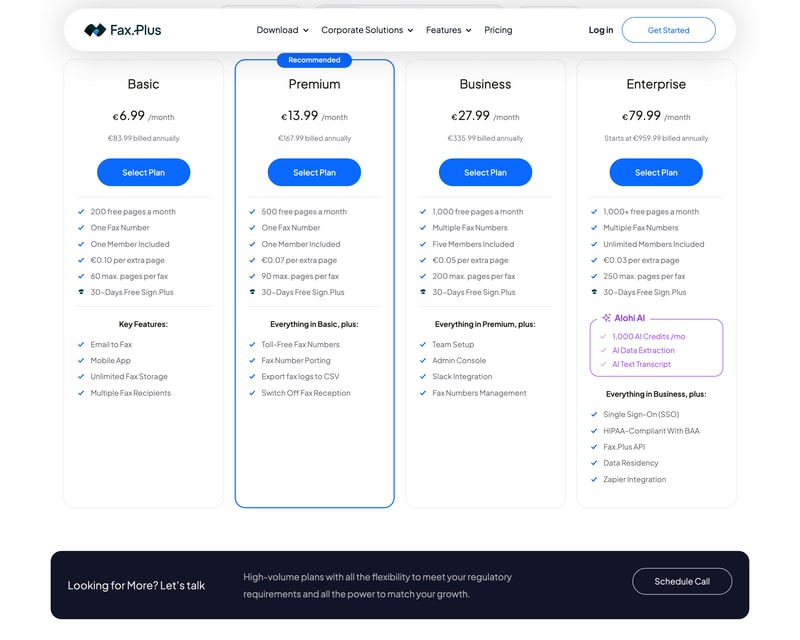800x640 pixels.
Task: Click checkmark beside Fax Number Porting
Action: 252,360
